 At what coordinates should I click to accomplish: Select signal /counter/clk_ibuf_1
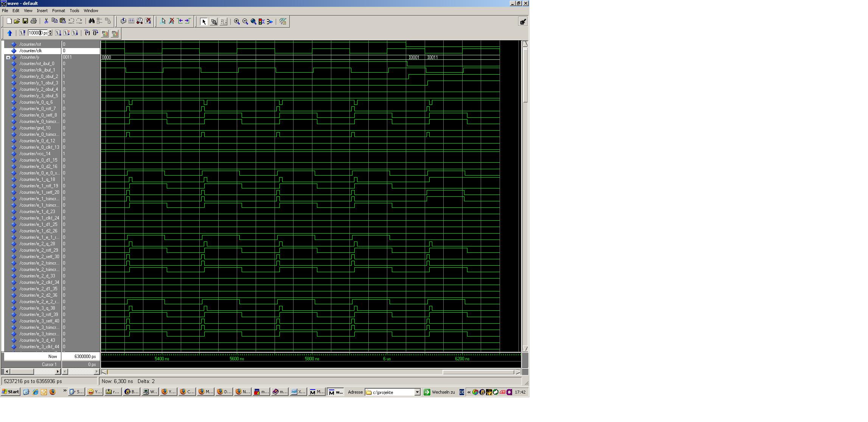[x=37, y=70]
